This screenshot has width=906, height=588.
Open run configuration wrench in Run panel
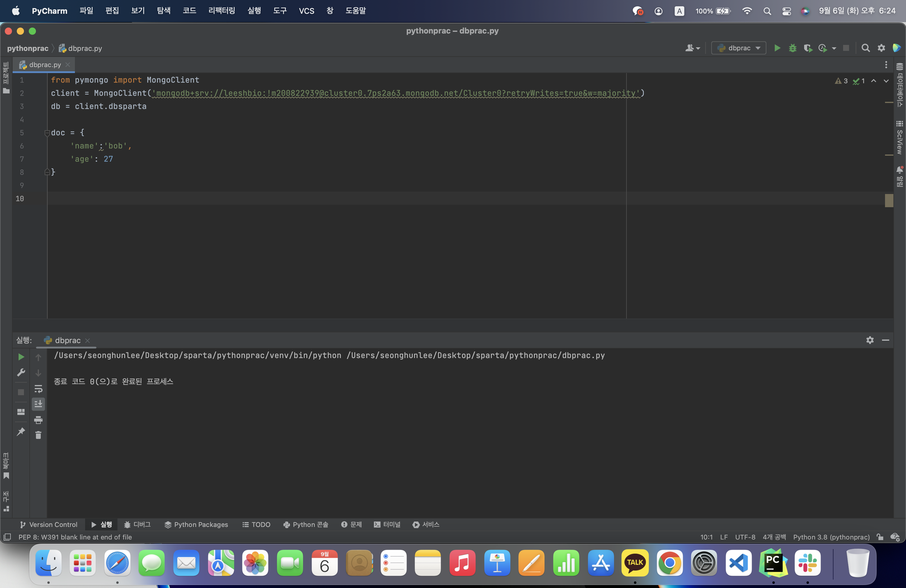coord(21,372)
